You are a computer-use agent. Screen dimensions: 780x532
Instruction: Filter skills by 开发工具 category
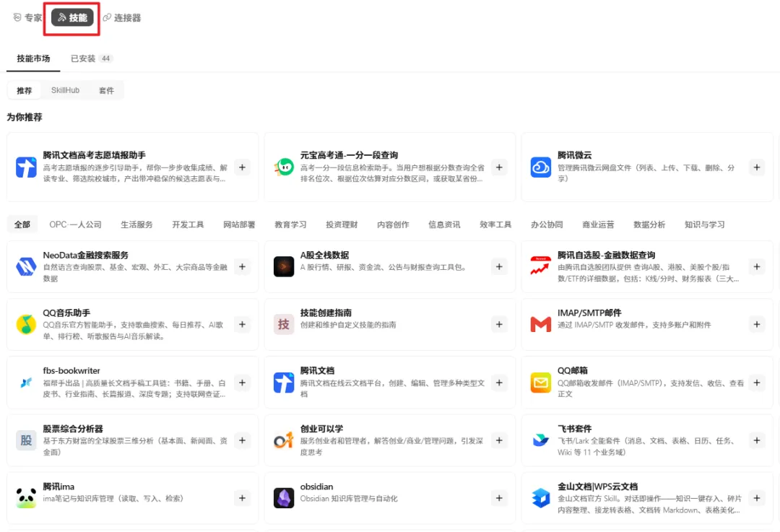[188, 224]
